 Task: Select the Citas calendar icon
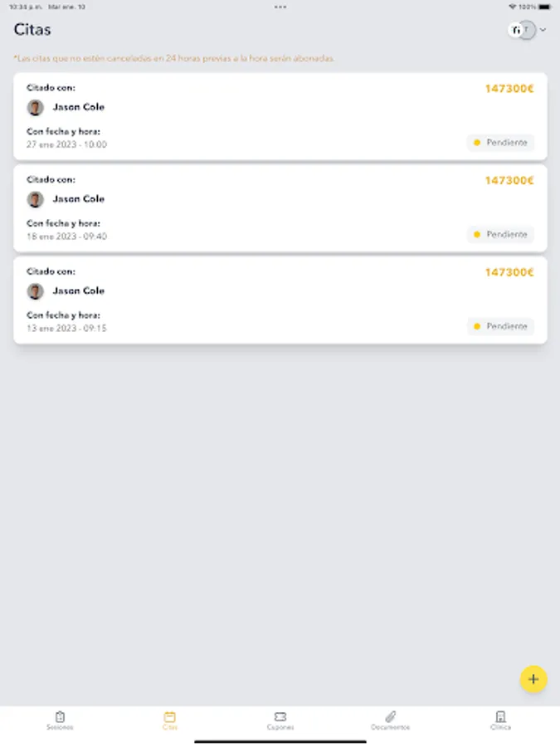pos(170,716)
